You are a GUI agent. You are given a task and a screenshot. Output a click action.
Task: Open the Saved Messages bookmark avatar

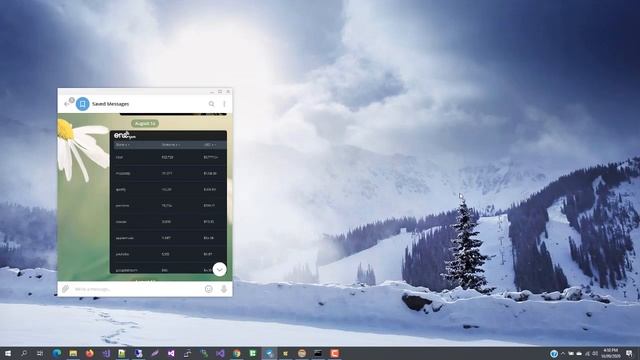(82, 104)
